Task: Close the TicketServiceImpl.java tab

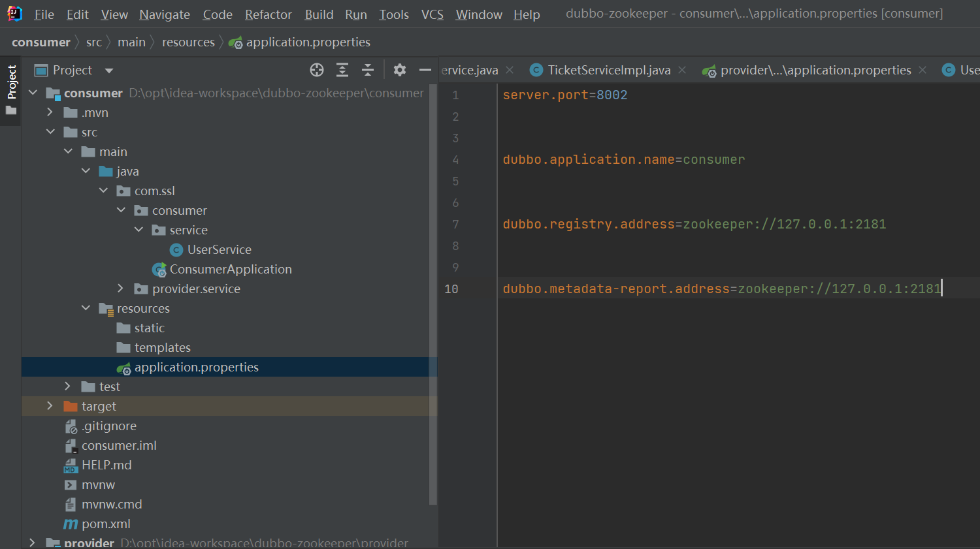Action: pyautogui.click(x=682, y=70)
